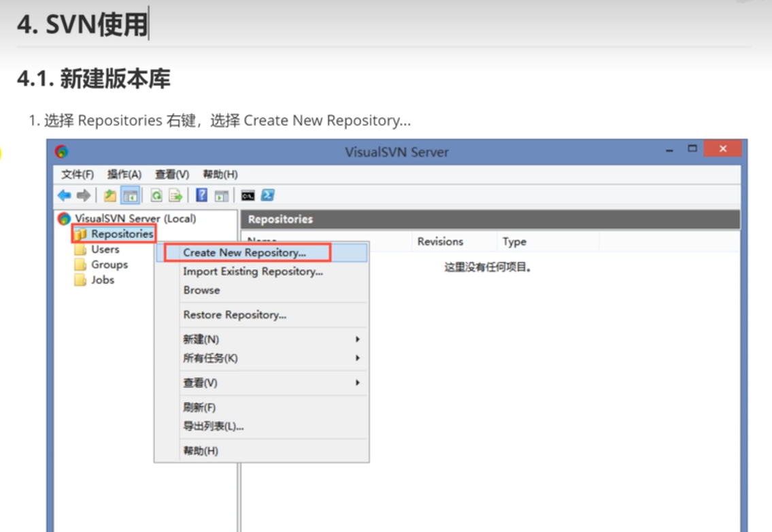Expand the 新建(N) submenu arrow

358,339
